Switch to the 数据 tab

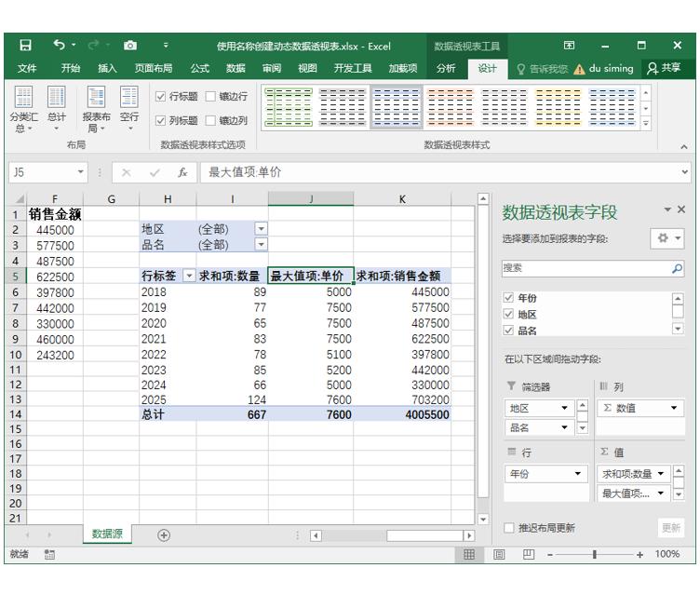[236, 68]
